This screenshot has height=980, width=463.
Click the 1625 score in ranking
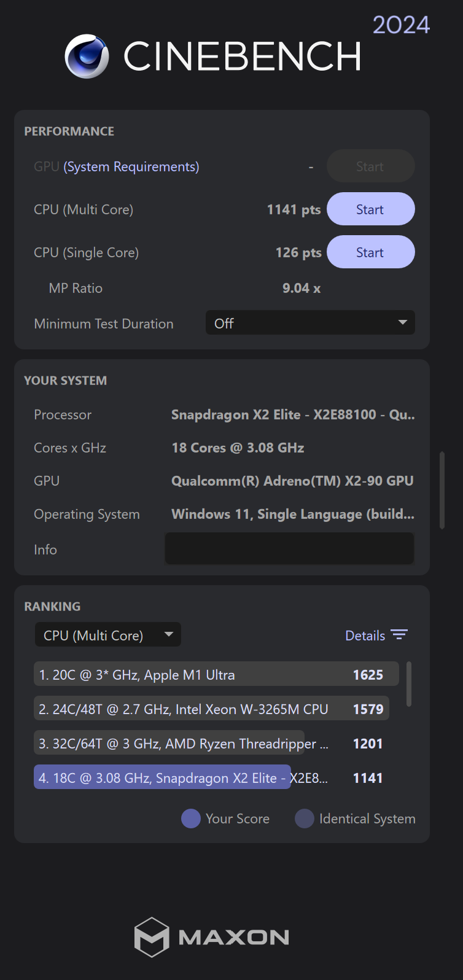368,675
